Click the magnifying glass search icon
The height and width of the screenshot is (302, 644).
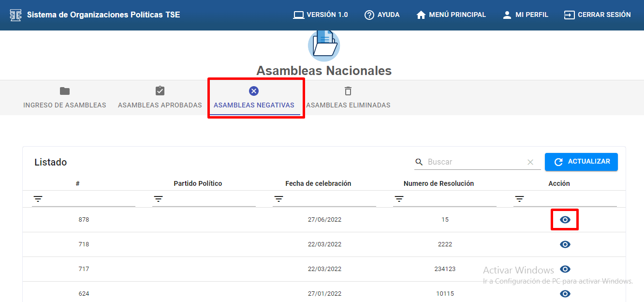click(419, 162)
